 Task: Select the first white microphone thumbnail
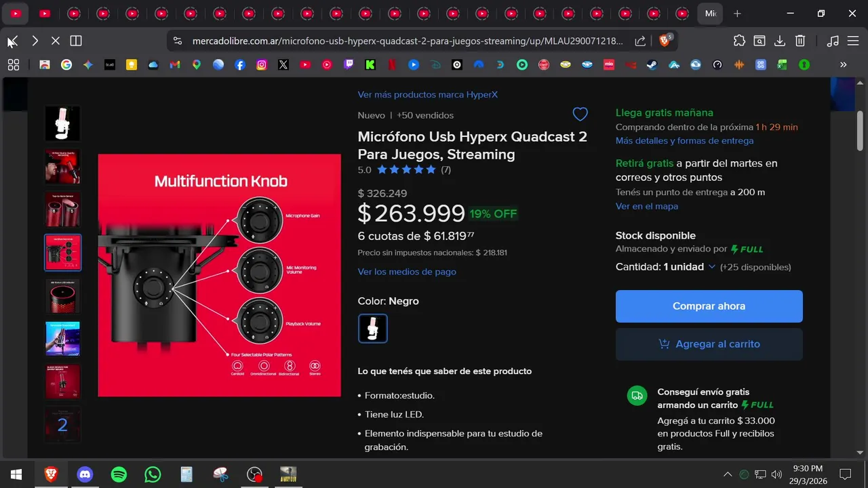[62, 123]
